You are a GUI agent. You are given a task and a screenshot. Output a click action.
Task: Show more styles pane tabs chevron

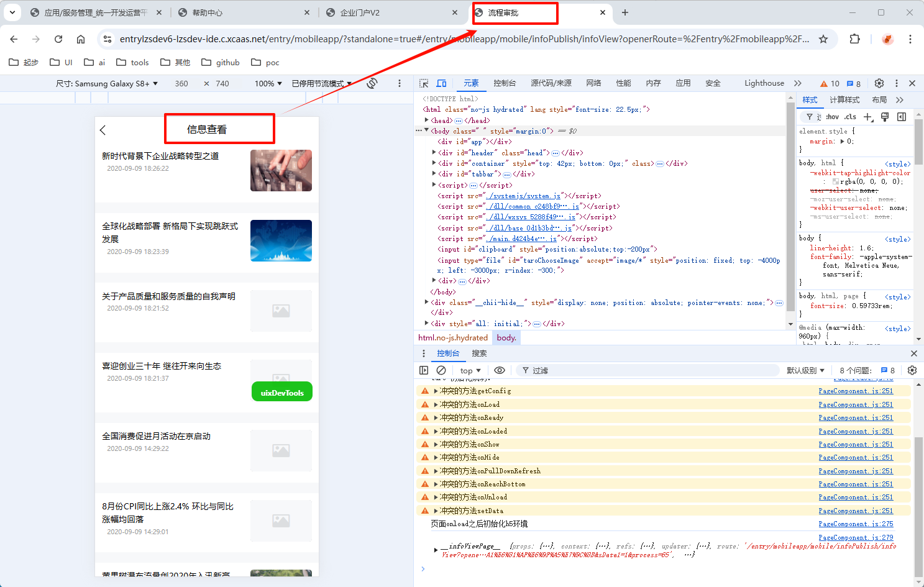coord(899,100)
